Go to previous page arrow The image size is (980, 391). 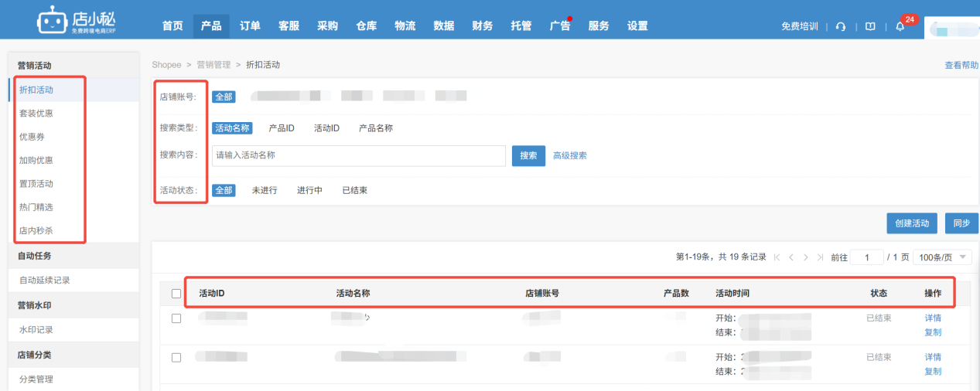point(791,257)
